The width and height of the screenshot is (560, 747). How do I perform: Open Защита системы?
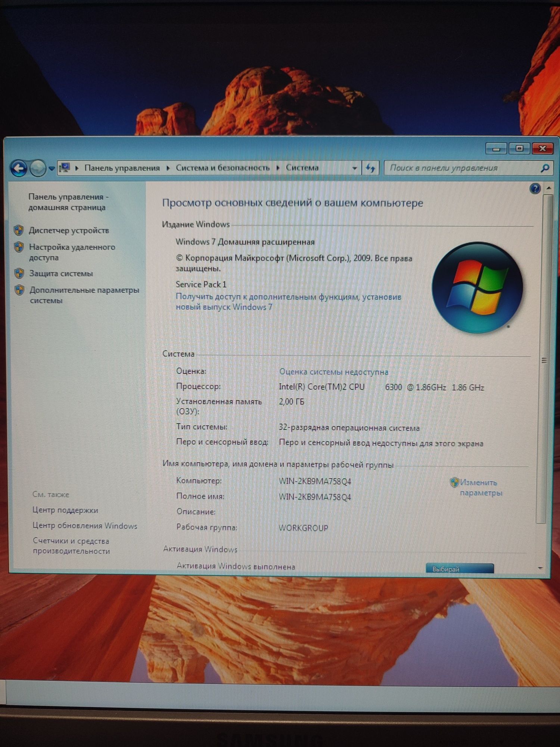click(61, 273)
